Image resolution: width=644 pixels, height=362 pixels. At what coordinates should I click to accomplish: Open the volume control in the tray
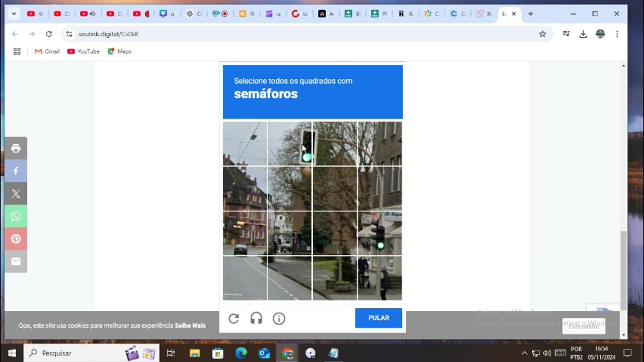[x=547, y=353]
